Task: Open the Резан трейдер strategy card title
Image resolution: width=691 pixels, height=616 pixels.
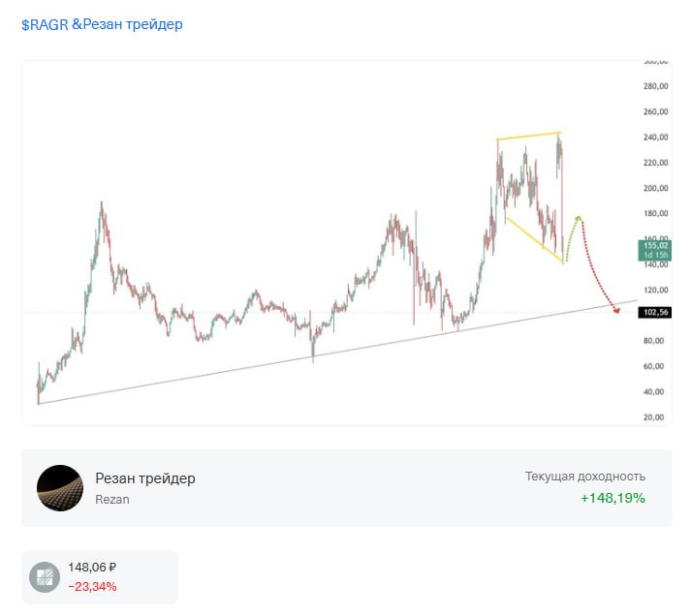Action: pos(145,478)
